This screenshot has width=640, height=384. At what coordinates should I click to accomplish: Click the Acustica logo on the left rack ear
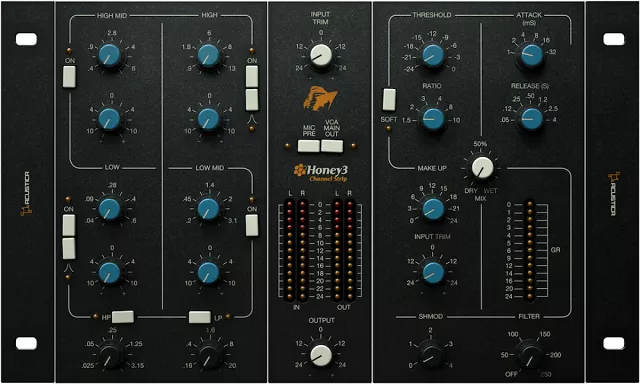tap(27, 193)
